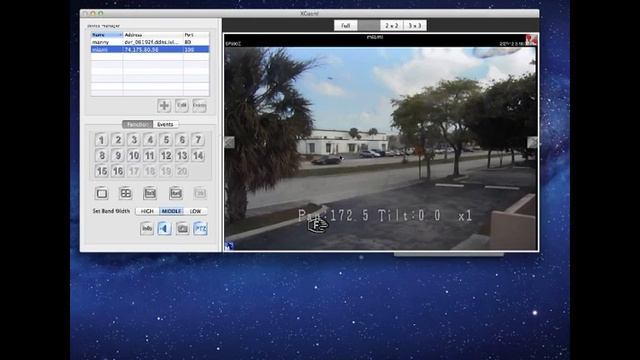Select camera channel 4
This screenshot has width=640, height=360.
(150, 140)
